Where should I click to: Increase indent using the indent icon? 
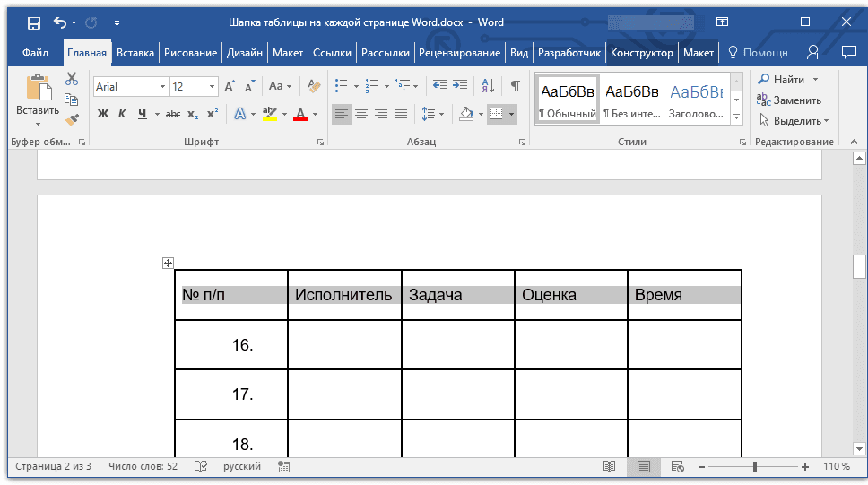coord(460,87)
